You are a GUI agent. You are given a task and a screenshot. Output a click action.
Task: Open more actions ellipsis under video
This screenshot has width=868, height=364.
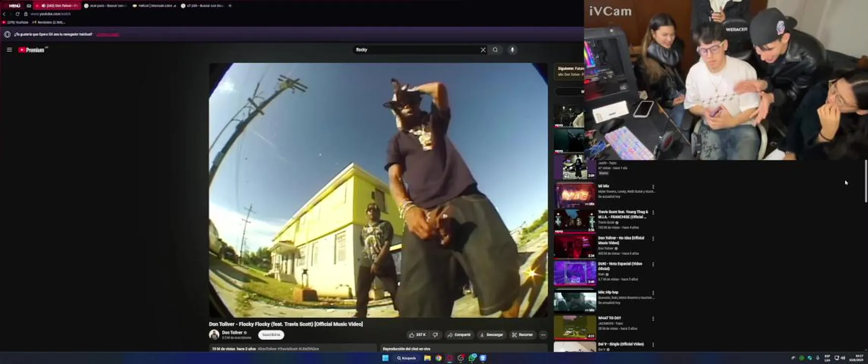543,335
